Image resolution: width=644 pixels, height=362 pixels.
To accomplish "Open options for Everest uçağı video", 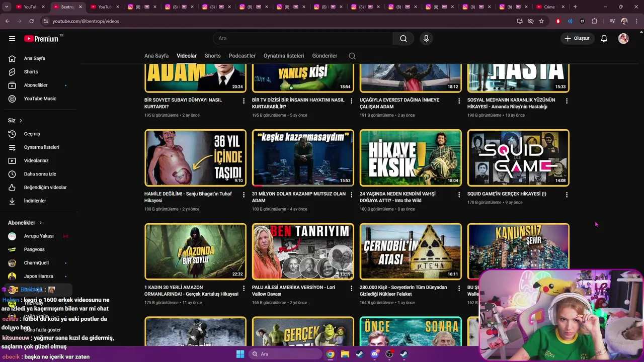I will point(459,101).
